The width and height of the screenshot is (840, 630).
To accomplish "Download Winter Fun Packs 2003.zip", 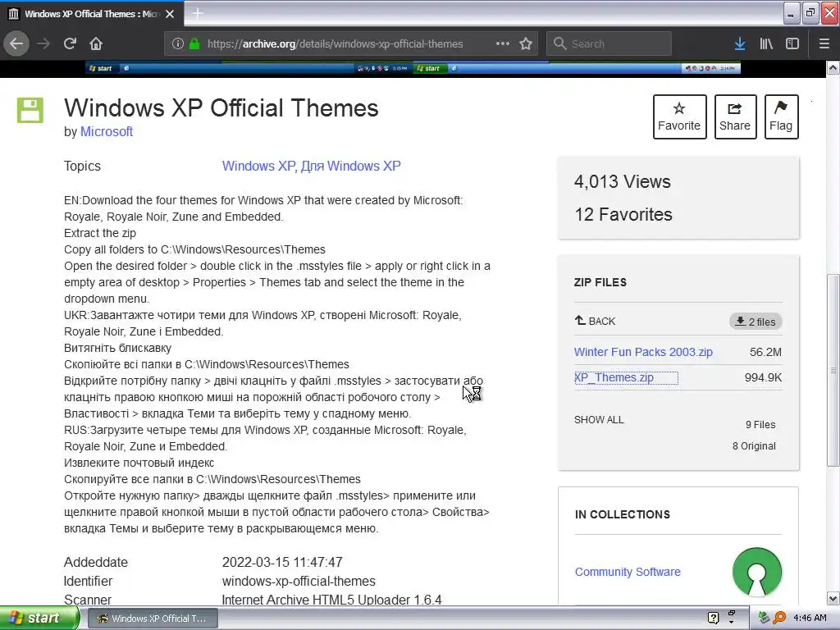I will coord(643,352).
